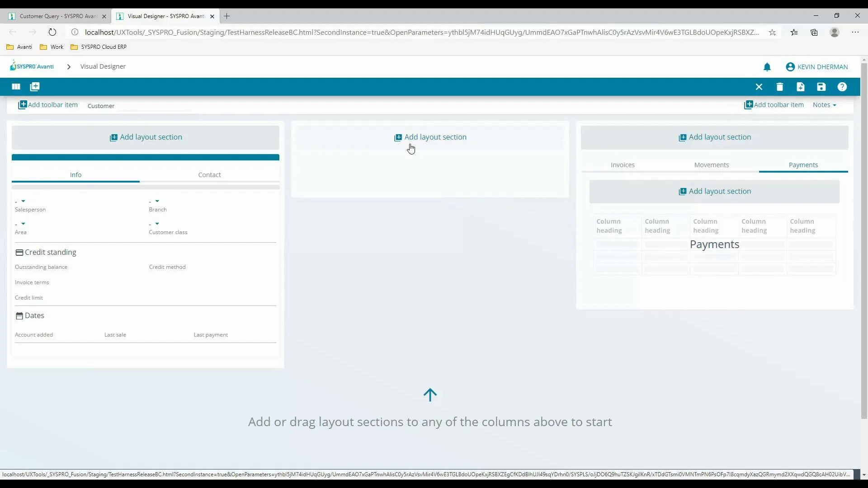Delete the layout using trash icon
Image resolution: width=868 pixels, height=488 pixels.
click(x=780, y=87)
